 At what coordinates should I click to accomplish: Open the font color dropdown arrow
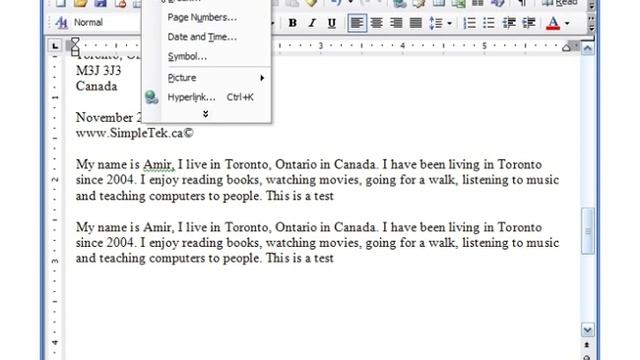tap(567, 23)
